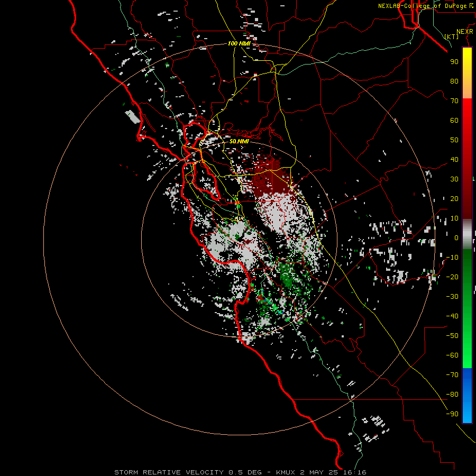Click the -70 value on velocity scale
Image resolution: width=476 pixels, height=476 pixels.
click(452, 375)
